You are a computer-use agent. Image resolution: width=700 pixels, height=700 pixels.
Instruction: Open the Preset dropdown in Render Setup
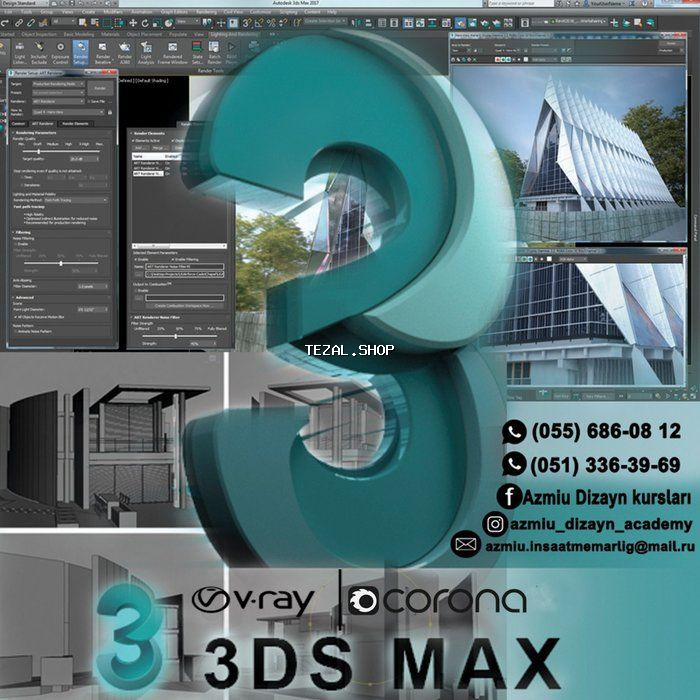point(58,92)
